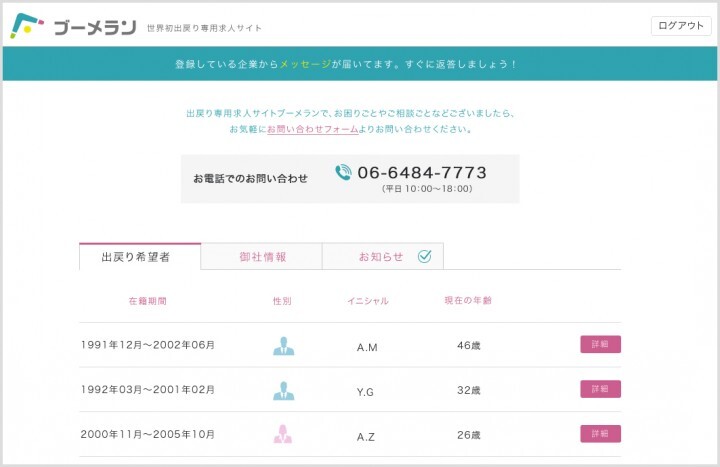Click the 世界初出戻り専用求人サイト tagline
The image size is (720, 467).
point(204,28)
